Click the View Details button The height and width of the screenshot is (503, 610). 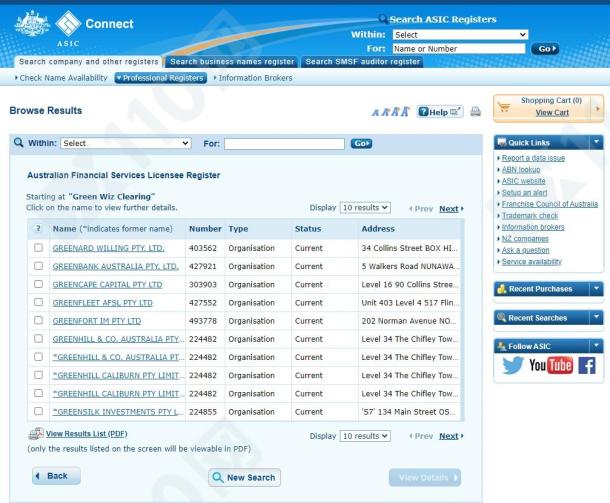pos(425,477)
